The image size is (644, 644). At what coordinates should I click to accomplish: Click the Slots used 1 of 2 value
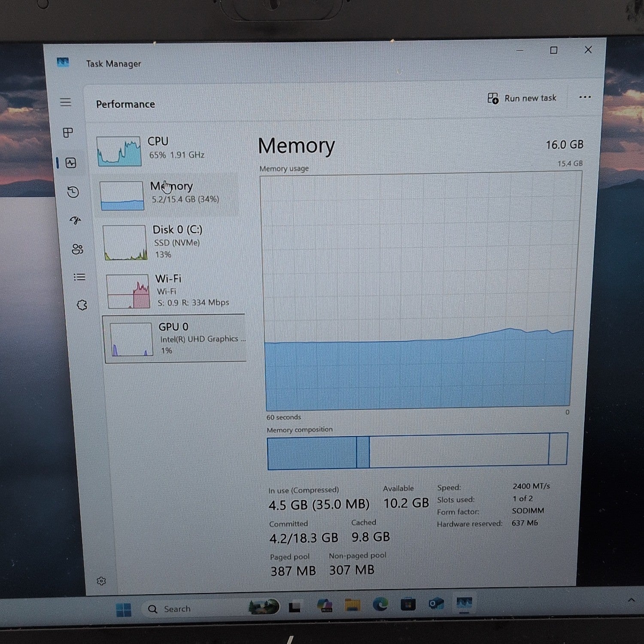coord(522,498)
